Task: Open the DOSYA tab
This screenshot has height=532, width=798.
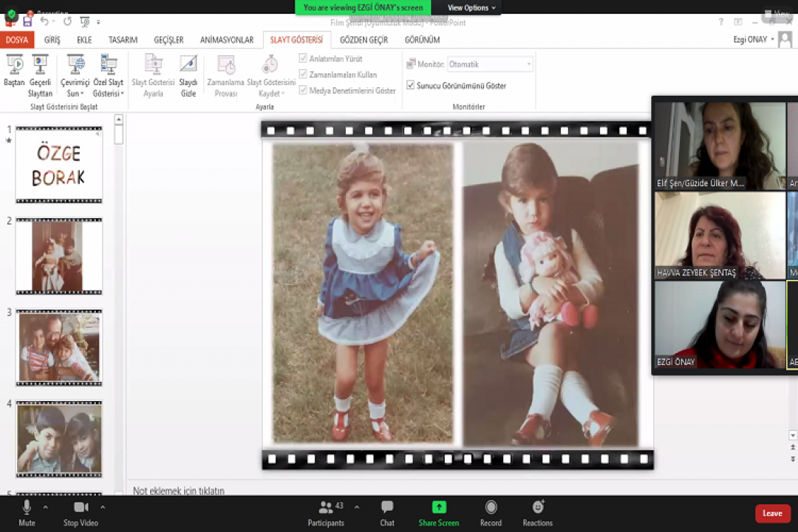Action: [16, 40]
